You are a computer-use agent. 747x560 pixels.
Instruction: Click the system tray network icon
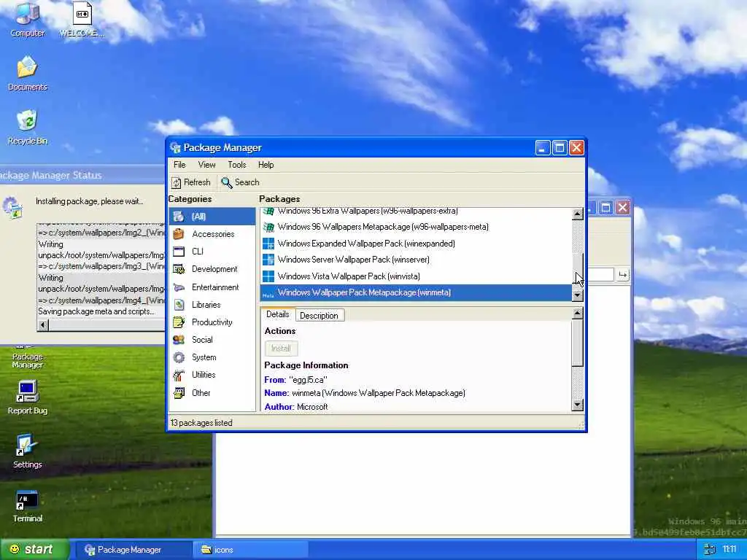tap(709, 550)
